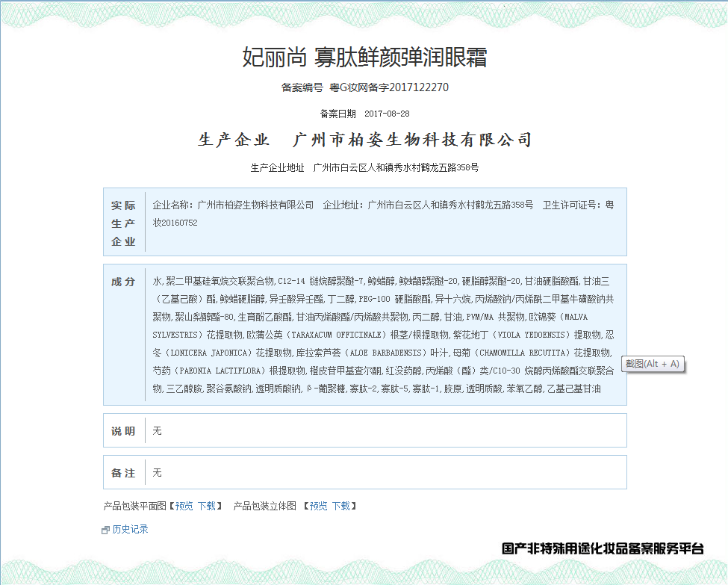Image resolution: width=728 pixels, height=585 pixels.
Task: Click the 国产非特殊用途化妆品备案服务平台 footer text
Action: (x=603, y=548)
